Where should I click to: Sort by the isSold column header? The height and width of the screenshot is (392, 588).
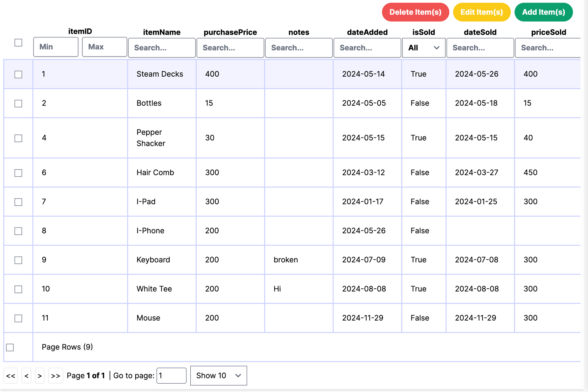pos(423,32)
